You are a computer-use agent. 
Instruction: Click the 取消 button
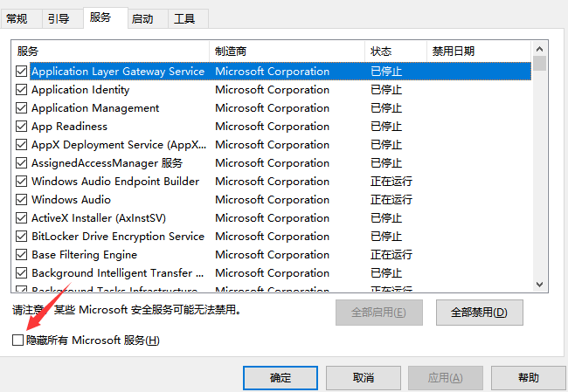(x=363, y=378)
